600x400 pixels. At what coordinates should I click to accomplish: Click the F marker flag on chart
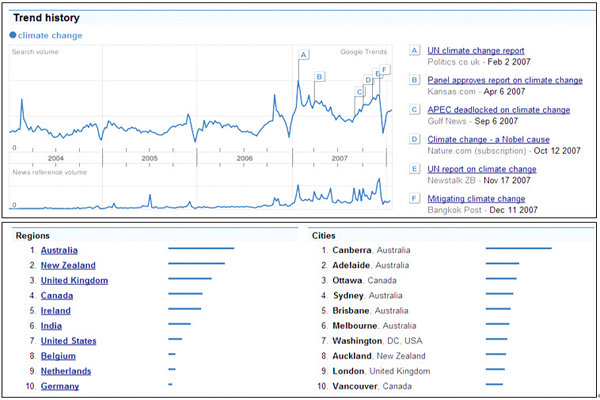tap(385, 70)
